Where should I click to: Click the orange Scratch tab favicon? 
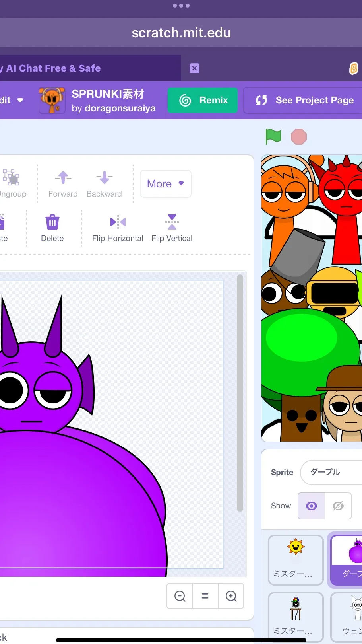(354, 68)
